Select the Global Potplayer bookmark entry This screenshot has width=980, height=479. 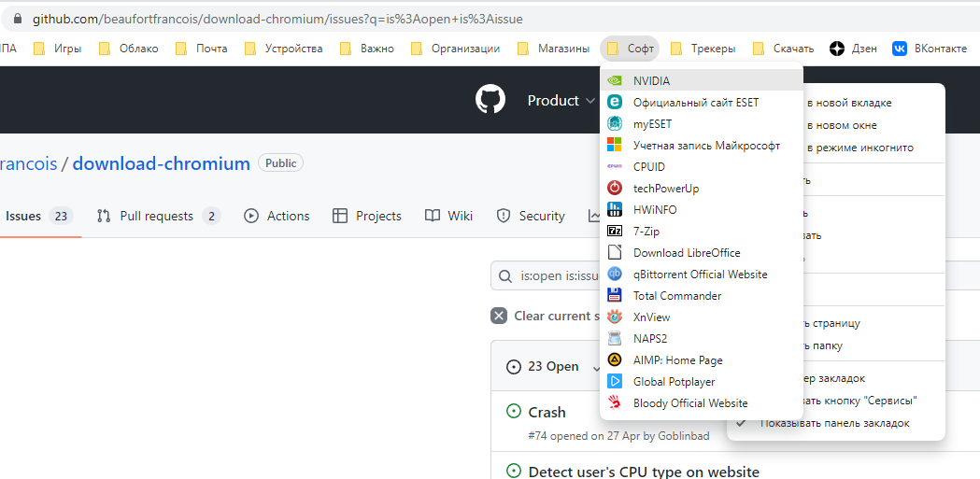[x=702, y=382]
